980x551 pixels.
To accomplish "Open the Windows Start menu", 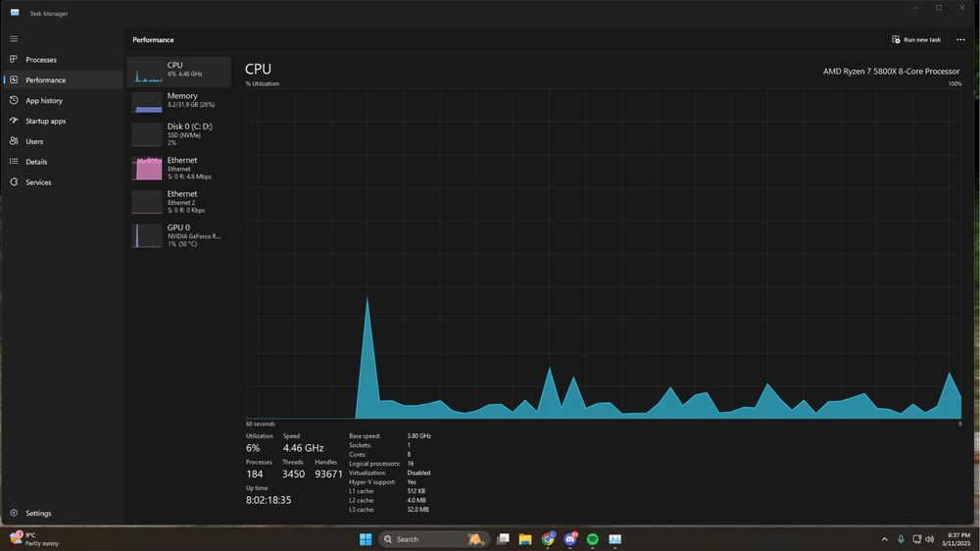I will (366, 539).
